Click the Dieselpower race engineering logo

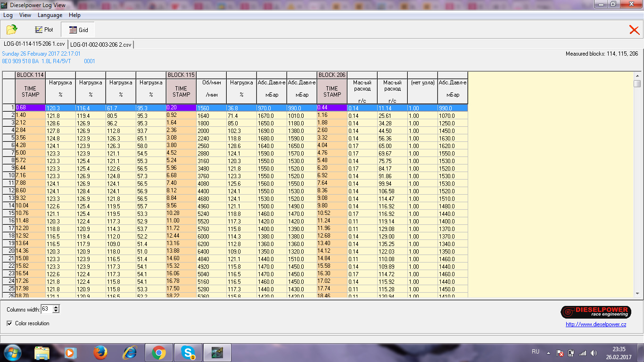(595, 312)
